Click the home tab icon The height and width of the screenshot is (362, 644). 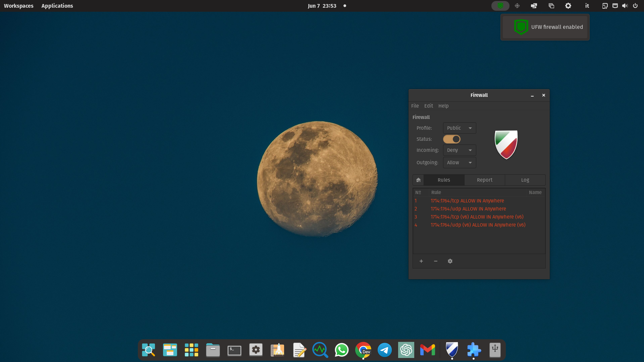pos(418,180)
